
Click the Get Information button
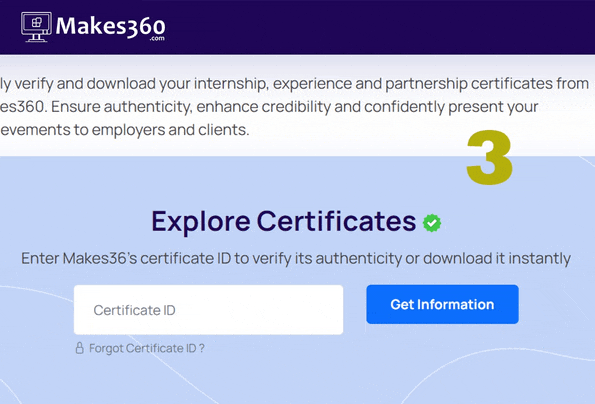pos(442,304)
